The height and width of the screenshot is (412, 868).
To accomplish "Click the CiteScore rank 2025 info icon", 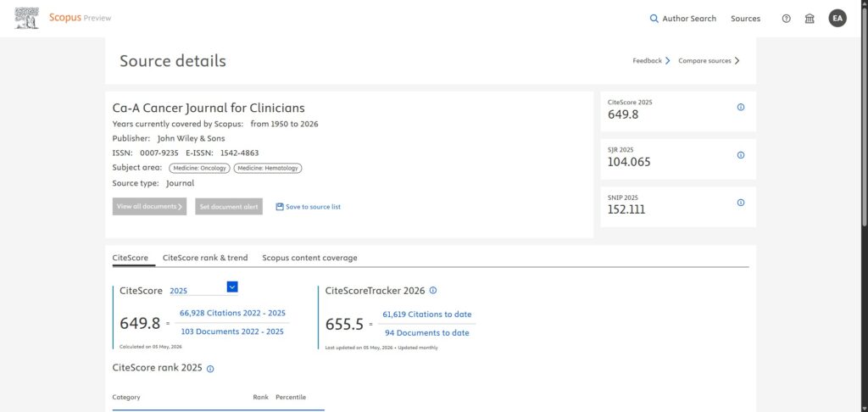I will [x=210, y=369].
